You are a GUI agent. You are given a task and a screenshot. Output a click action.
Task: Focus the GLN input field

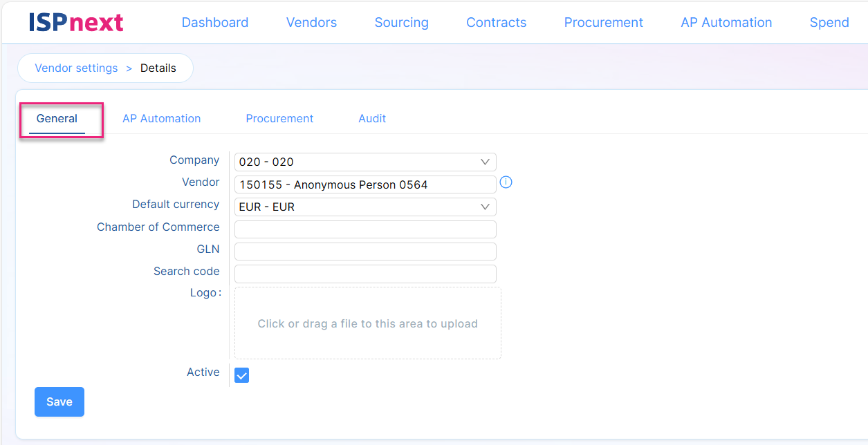(365, 252)
